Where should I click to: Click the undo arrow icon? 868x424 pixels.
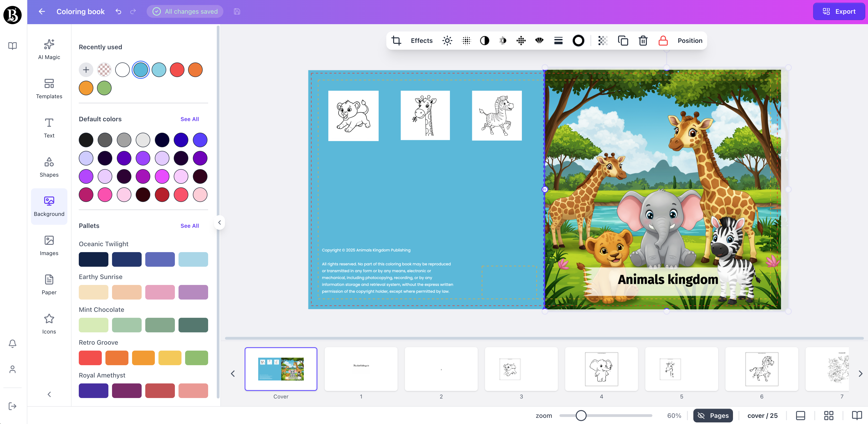pyautogui.click(x=118, y=11)
